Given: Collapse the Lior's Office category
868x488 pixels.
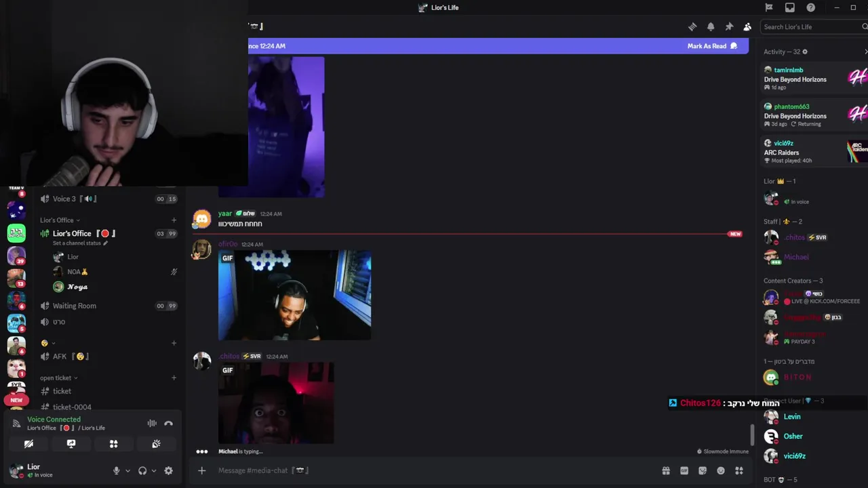Looking at the screenshot, I should point(60,220).
